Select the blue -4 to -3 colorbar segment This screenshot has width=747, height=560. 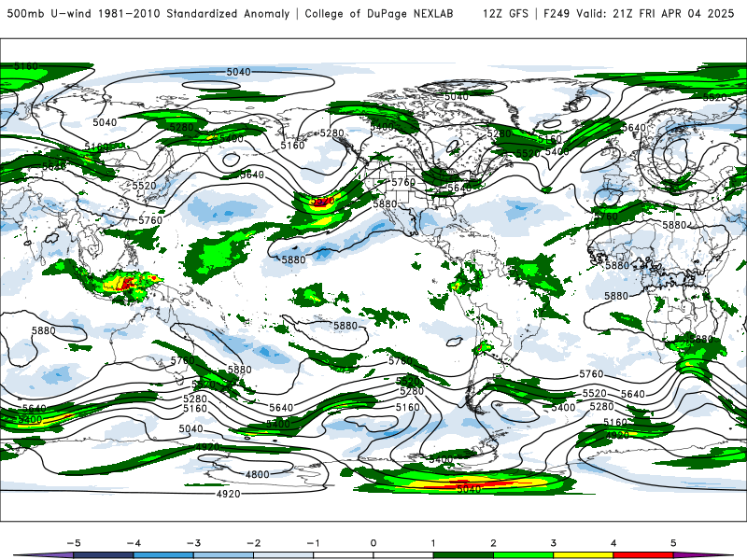coord(163,555)
